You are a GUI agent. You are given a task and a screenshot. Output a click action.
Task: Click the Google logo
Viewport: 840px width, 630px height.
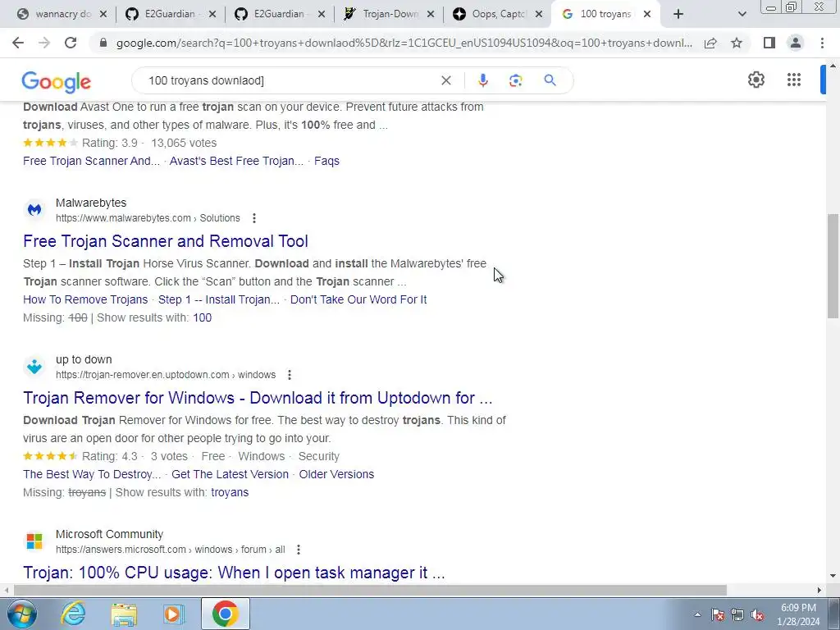57,81
